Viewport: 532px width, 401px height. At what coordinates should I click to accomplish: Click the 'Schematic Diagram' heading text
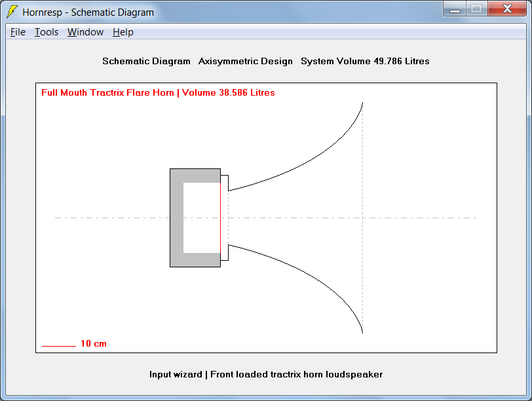pos(146,62)
